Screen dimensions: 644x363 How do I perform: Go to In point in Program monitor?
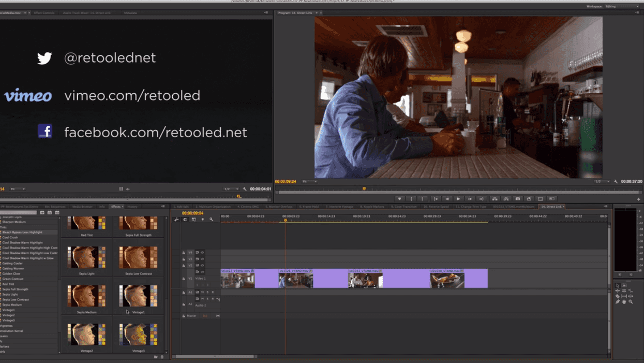click(x=436, y=199)
